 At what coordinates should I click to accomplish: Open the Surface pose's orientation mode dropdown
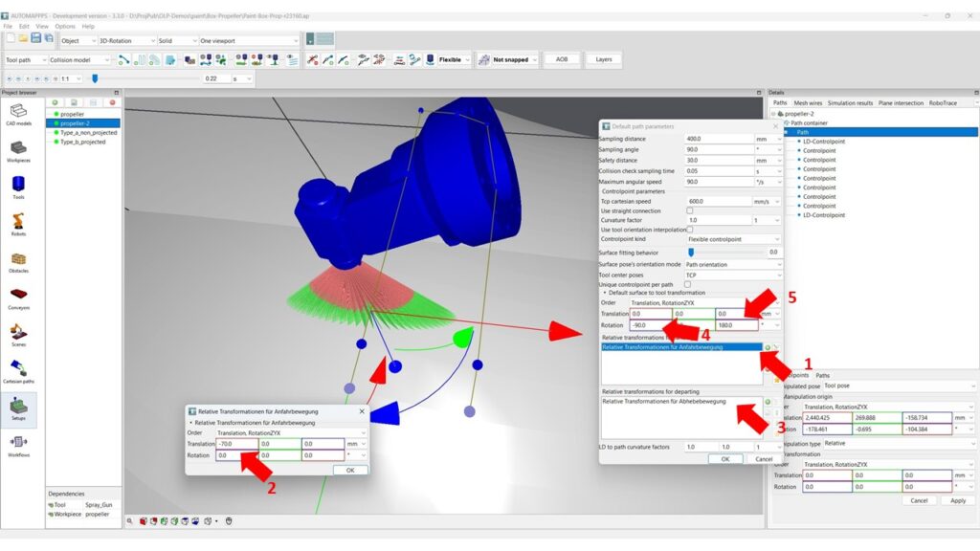[x=733, y=265]
